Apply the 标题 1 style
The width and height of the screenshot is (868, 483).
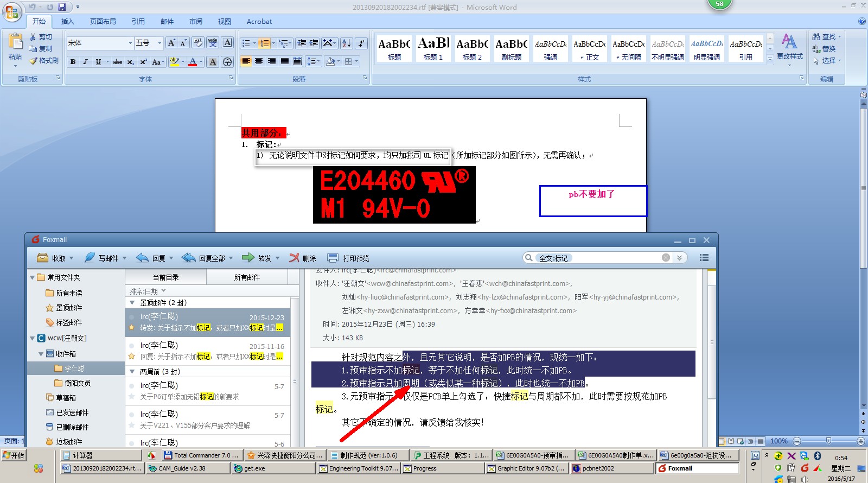pyautogui.click(x=433, y=48)
